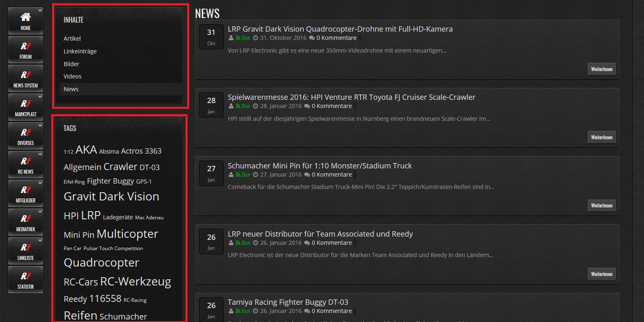Click the comments icon on the Schumacher Mini Pin article
The width and height of the screenshot is (644, 322).
coord(307,175)
